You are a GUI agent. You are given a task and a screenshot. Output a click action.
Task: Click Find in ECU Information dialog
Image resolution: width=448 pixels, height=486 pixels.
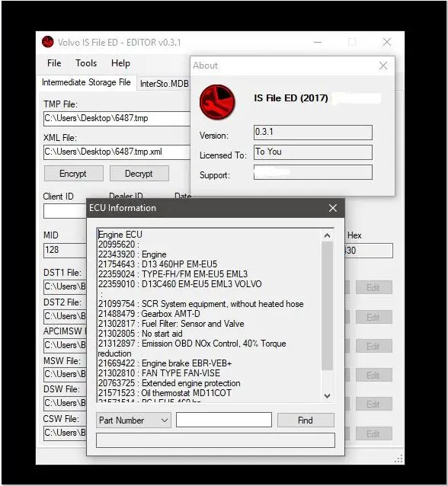306,420
